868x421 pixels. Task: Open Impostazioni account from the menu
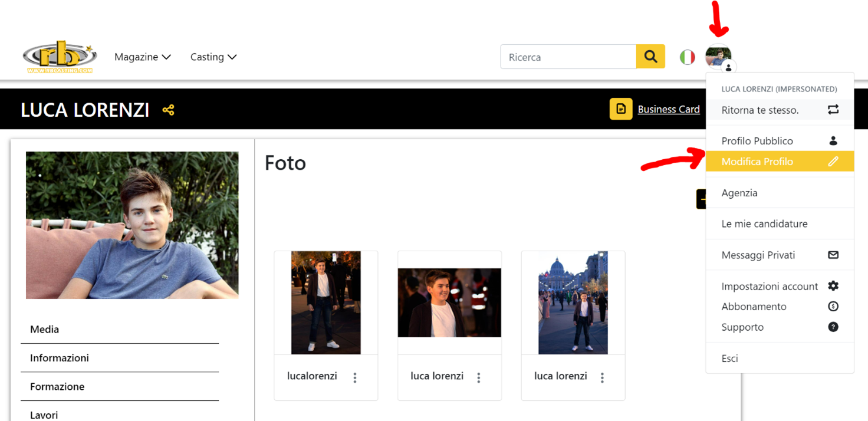click(x=780, y=286)
